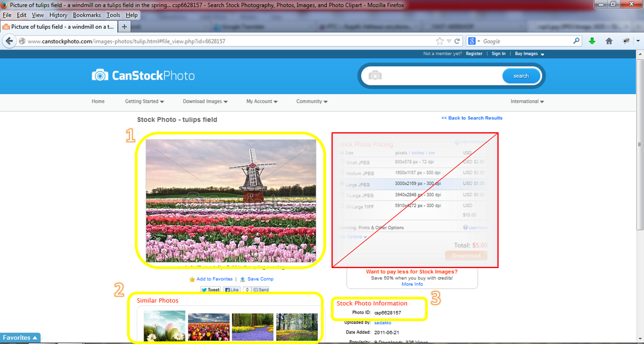Expand the Community menu

312,101
